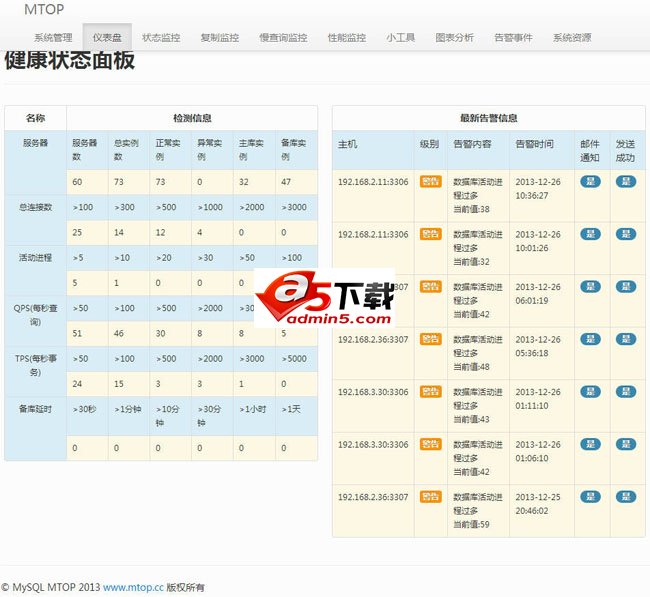The image size is (650, 597).
Task: Click the alert content with 当前值:59
Action: pos(478,510)
